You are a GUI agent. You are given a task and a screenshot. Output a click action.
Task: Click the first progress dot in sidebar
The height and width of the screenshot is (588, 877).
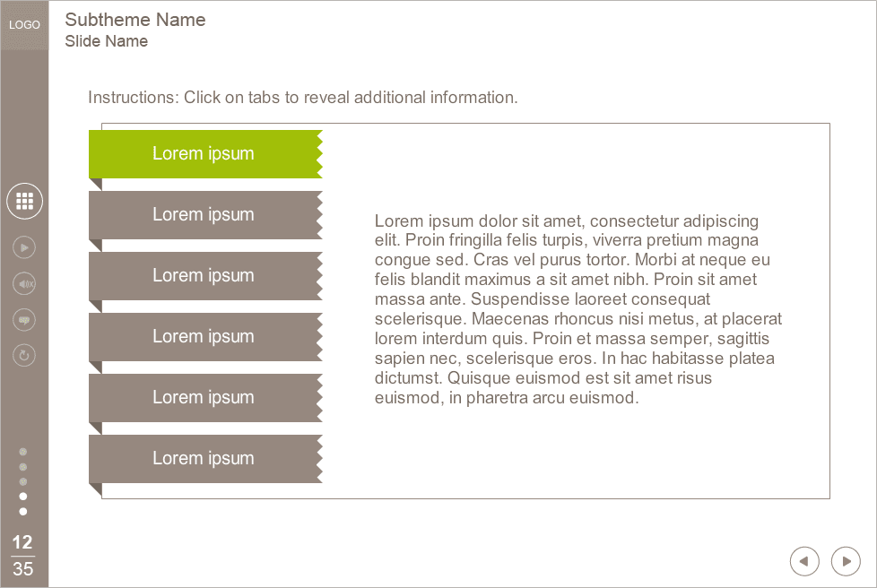tap(23, 452)
